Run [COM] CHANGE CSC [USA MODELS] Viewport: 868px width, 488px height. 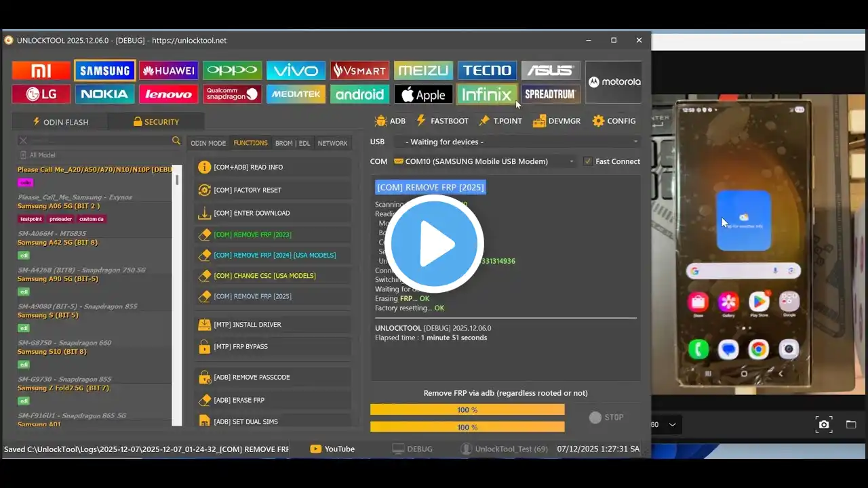pos(273,276)
